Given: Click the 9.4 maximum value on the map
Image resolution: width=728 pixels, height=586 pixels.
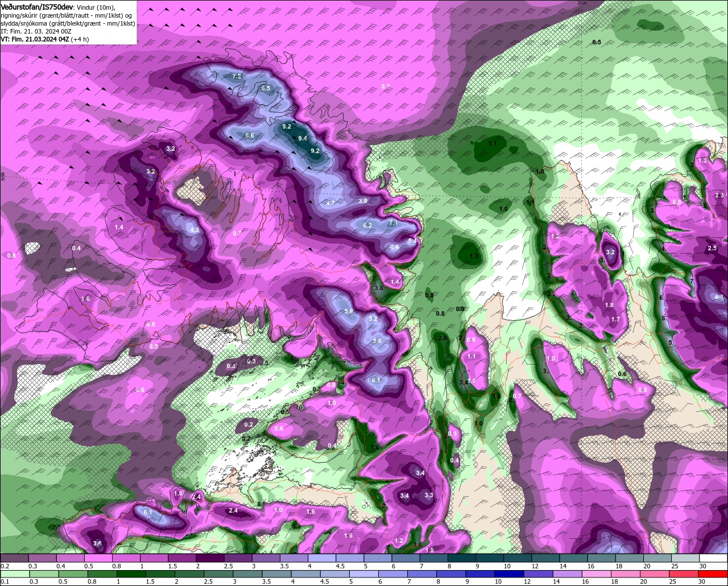Looking at the screenshot, I should tap(303, 138).
